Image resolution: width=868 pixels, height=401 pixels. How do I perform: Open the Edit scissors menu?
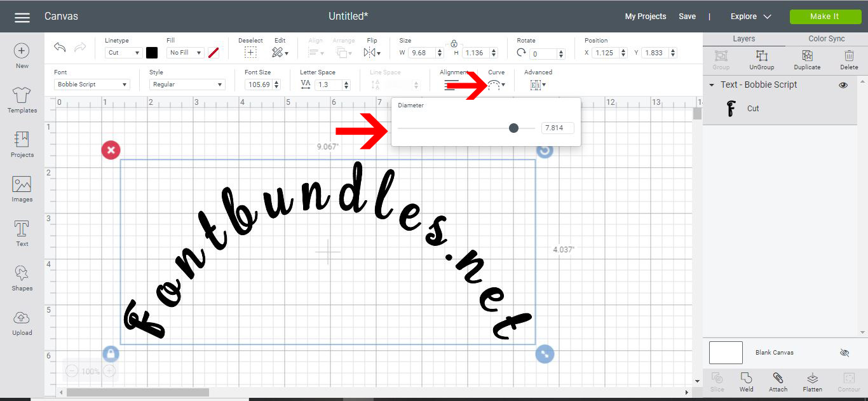tap(280, 53)
